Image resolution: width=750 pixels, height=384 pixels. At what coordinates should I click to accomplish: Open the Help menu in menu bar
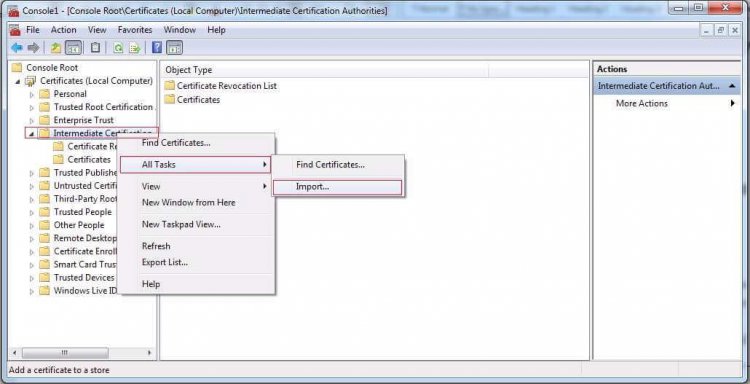(x=216, y=30)
